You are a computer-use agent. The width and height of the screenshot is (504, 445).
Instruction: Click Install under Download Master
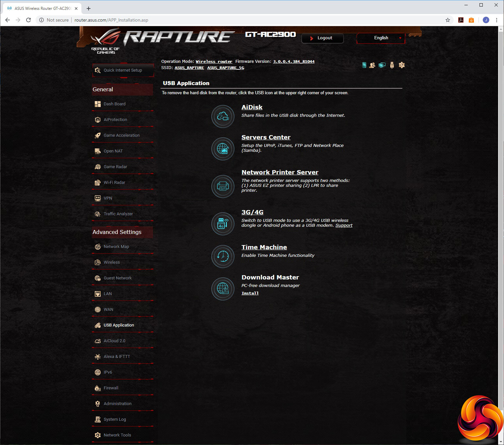coord(250,293)
